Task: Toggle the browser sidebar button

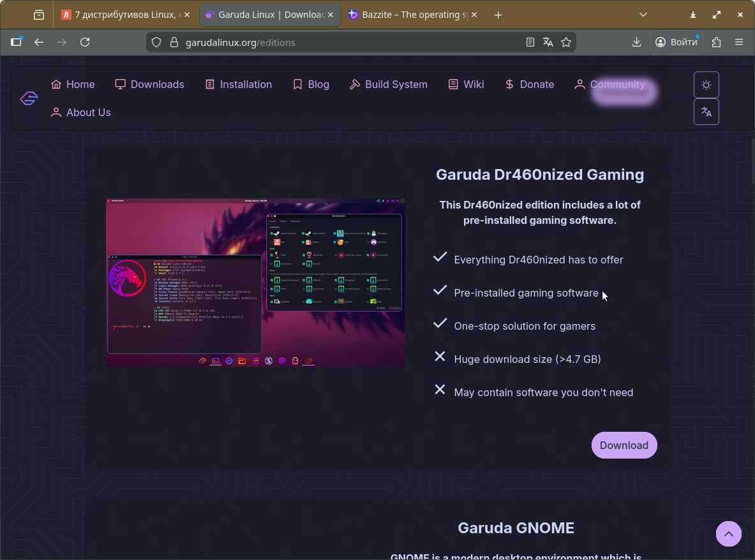Action: click(x=17, y=42)
